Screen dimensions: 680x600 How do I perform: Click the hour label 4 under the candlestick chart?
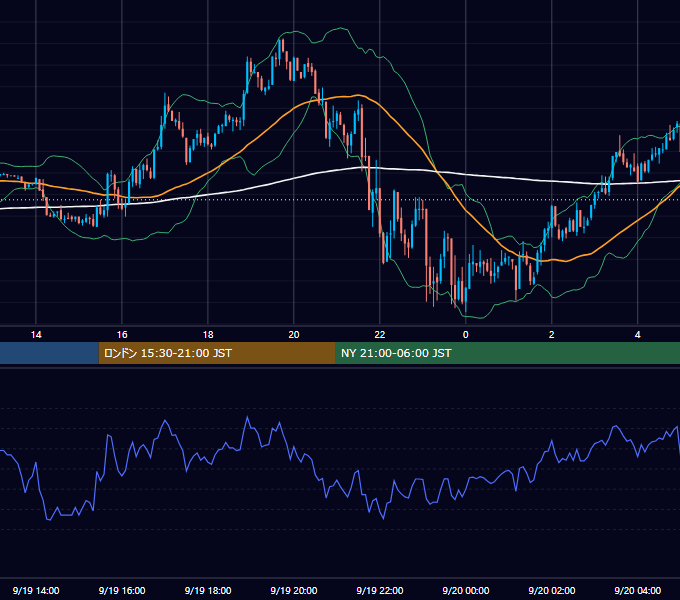tap(638, 335)
